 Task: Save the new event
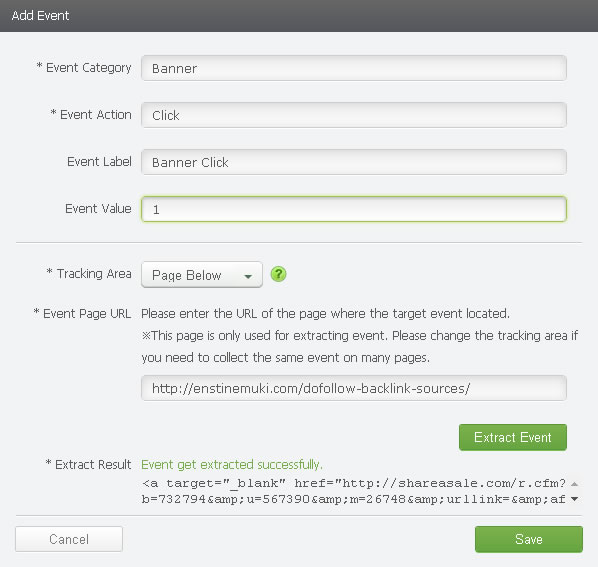click(529, 539)
